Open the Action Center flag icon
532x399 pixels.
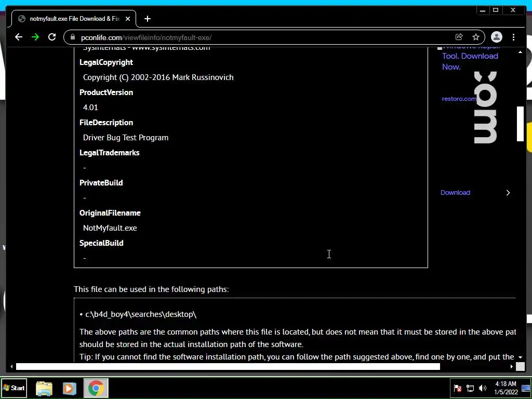[x=458, y=388]
